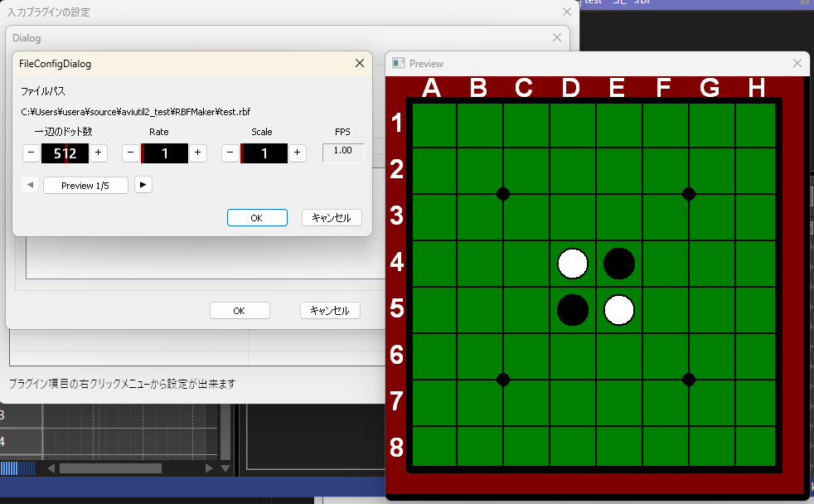Click the timeline horizontal scrollbar thumb
This screenshot has height=504, width=814.
click(x=111, y=468)
